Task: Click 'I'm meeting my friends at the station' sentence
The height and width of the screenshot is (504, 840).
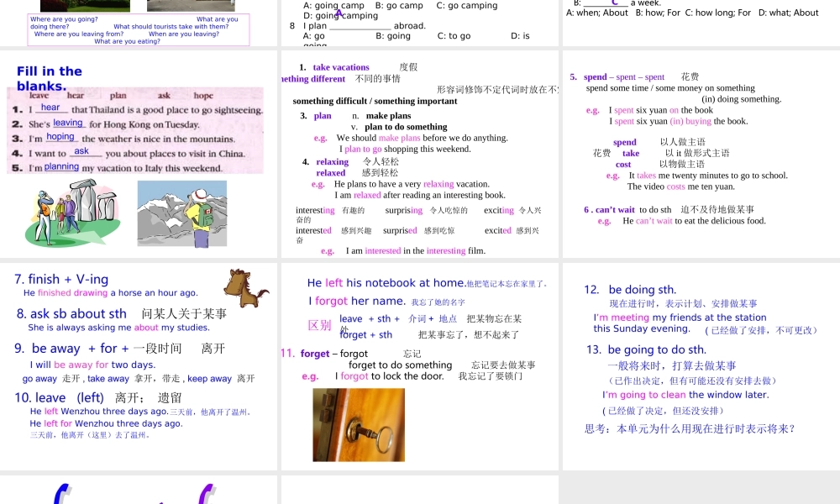Action: [x=680, y=318]
